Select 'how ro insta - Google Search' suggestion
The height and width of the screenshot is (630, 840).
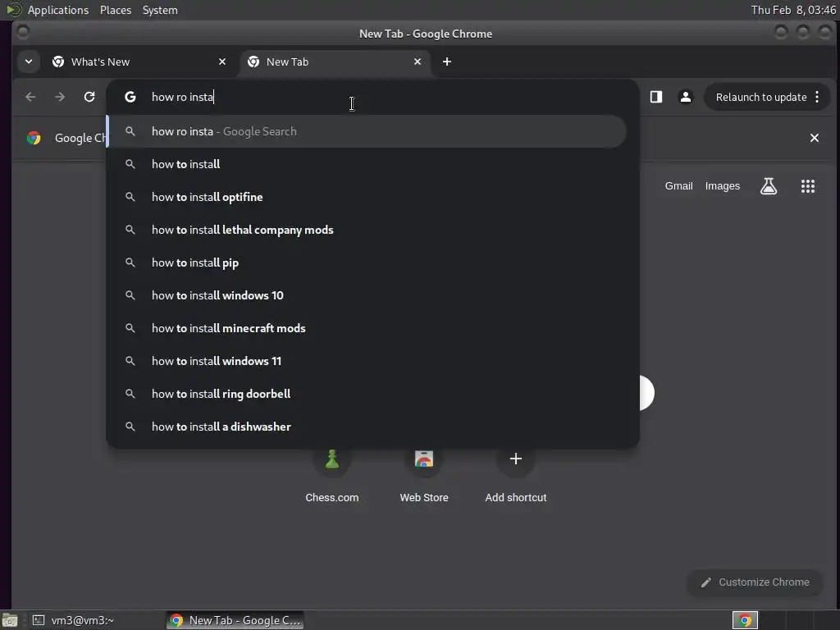pos(367,131)
